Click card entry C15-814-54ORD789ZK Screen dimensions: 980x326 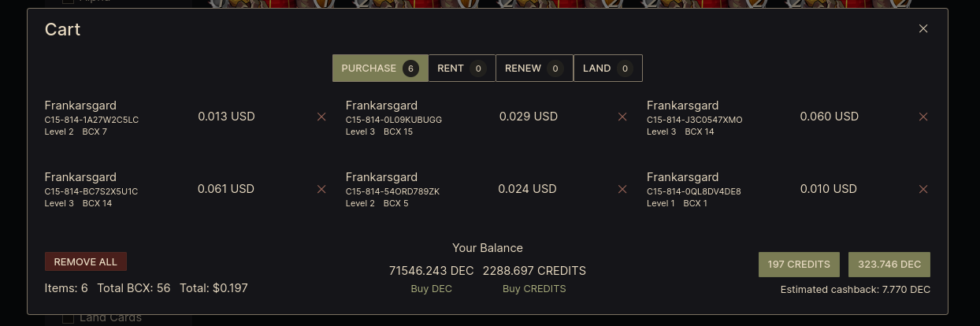(392, 191)
